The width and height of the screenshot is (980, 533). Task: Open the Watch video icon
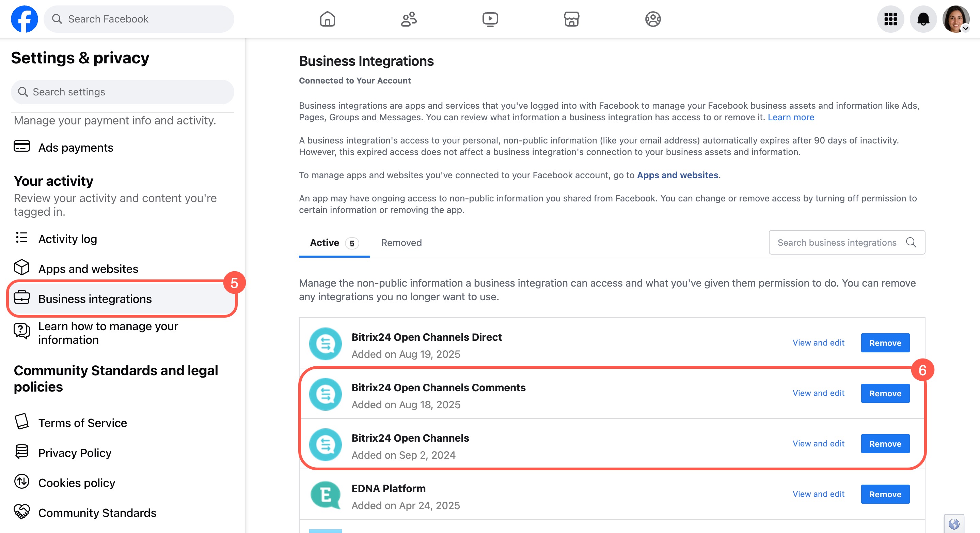point(490,19)
